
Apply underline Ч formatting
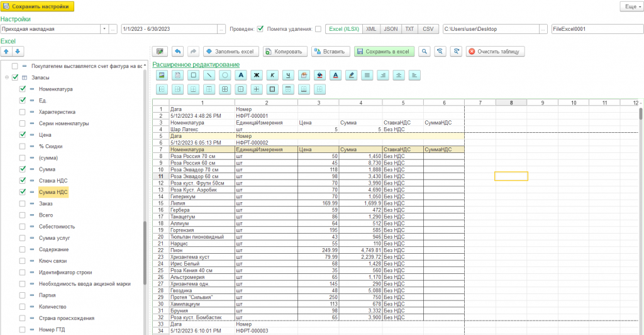point(288,75)
